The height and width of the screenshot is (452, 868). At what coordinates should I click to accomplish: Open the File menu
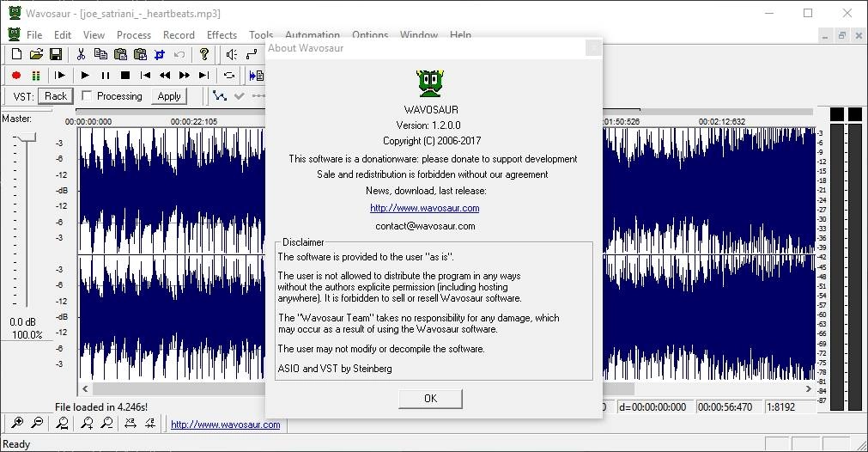(34, 35)
